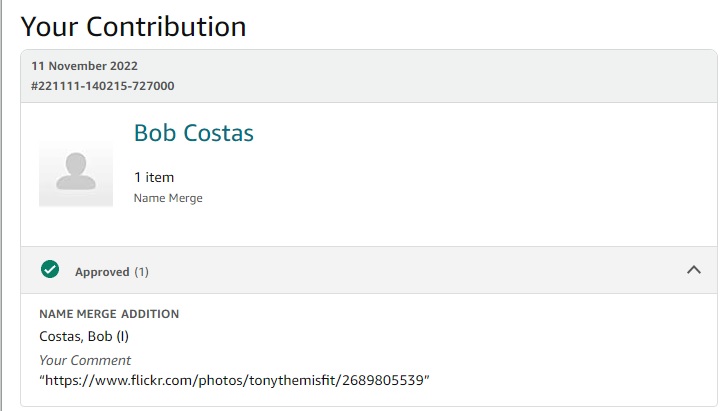The height and width of the screenshot is (411, 721).
Task: Click the placeholder profile avatar image
Action: tap(76, 171)
